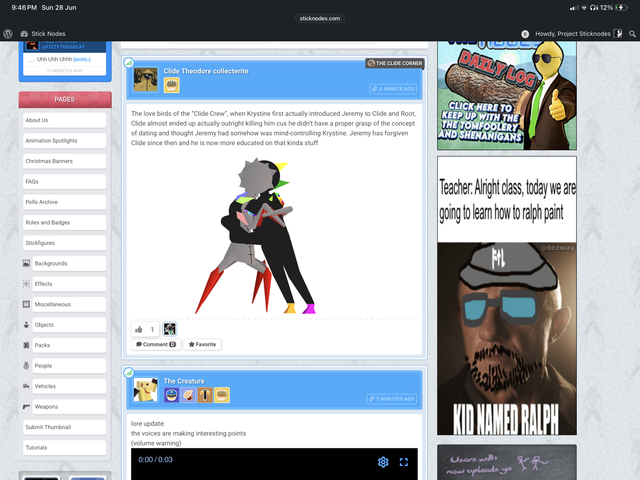Like the Clide Crew post with thumbs up
The height and width of the screenshot is (480, 640).
click(145, 329)
